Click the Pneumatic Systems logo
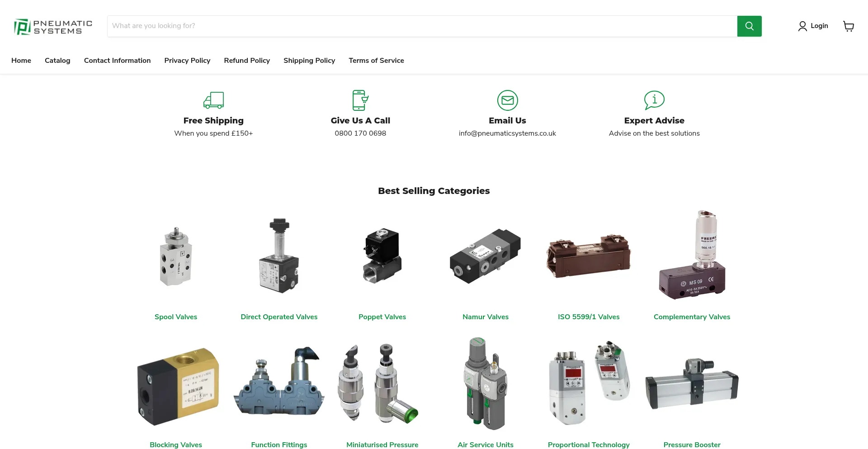The height and width of the screenshot is (449, 868). coord(53,27)
